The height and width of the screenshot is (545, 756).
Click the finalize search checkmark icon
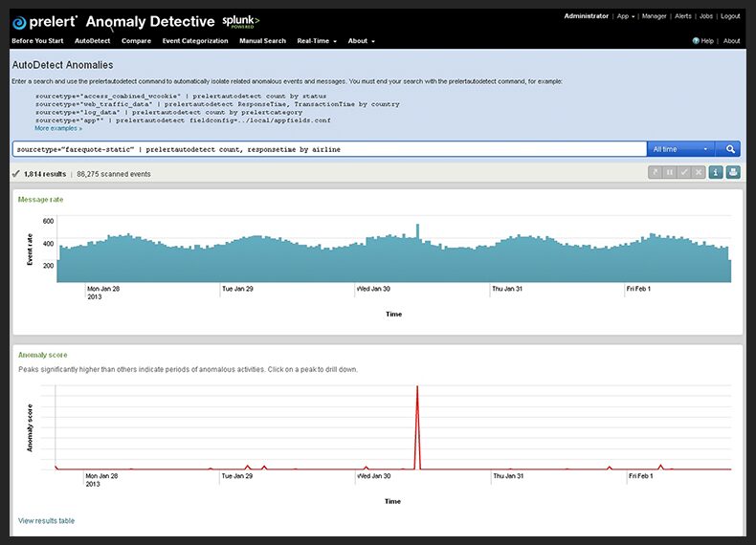pos(683,172)
